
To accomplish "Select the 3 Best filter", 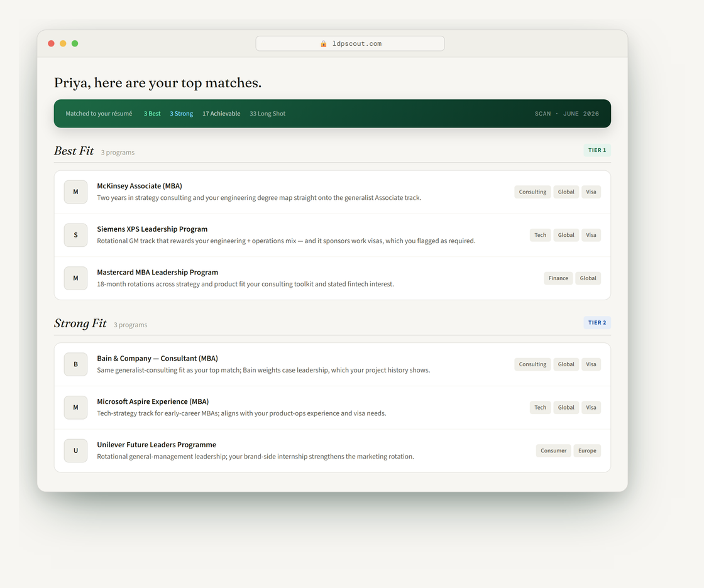I will (152, 114).
